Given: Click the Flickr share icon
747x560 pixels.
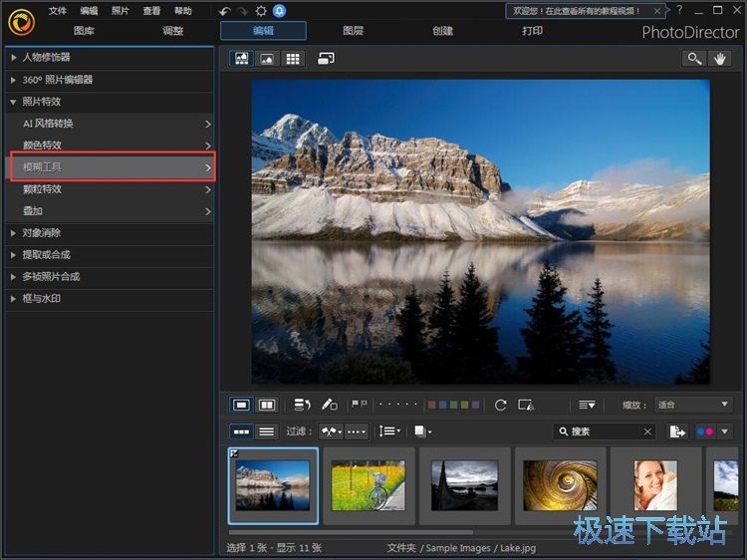Looking at the screenshot, I should 705,431.
